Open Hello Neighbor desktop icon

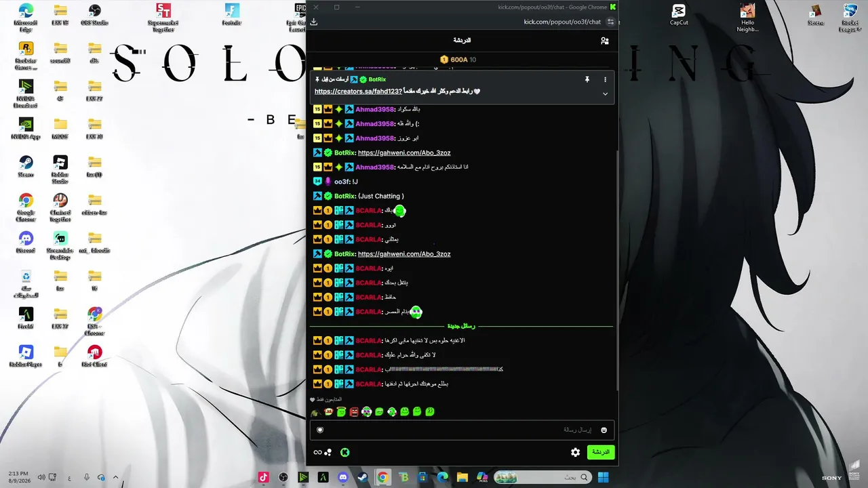[747, 18]
